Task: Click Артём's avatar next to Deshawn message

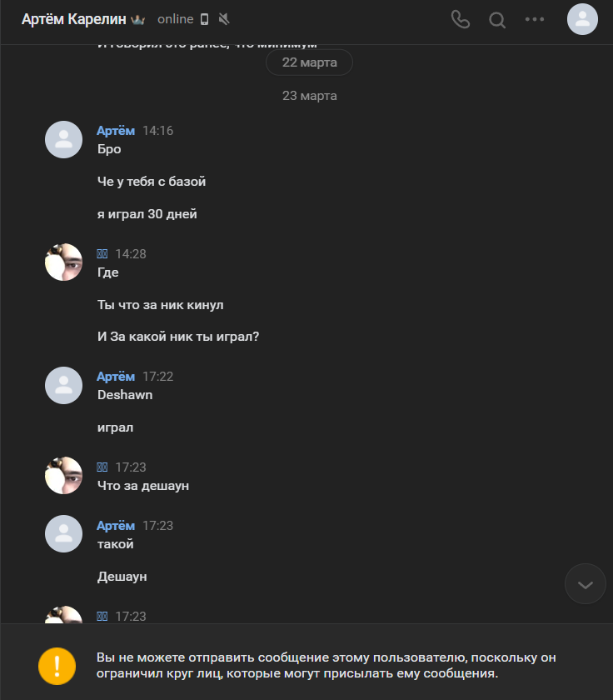Action: pyautogui.click(x=63, y=385)
